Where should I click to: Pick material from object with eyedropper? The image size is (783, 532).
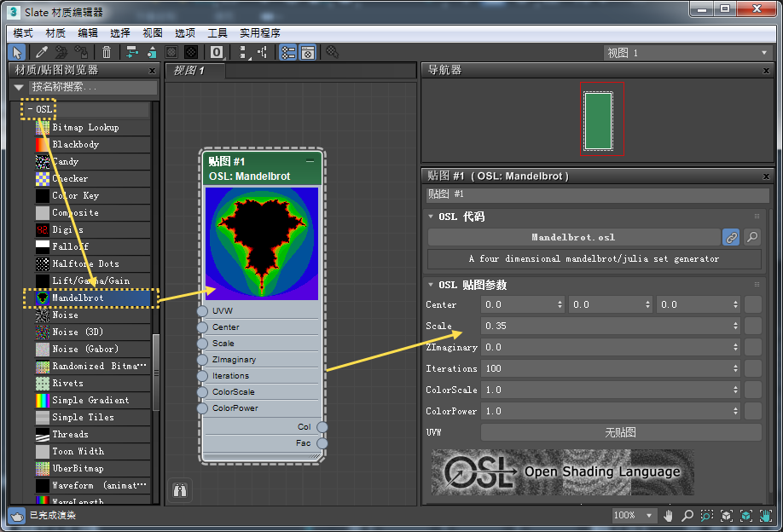click(42, 52)
